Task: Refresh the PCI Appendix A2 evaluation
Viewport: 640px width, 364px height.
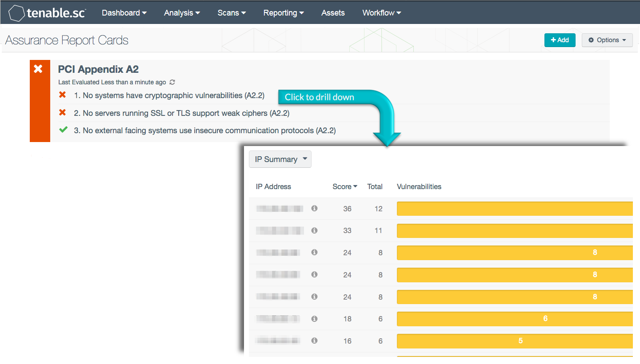Action: point(172,82)
